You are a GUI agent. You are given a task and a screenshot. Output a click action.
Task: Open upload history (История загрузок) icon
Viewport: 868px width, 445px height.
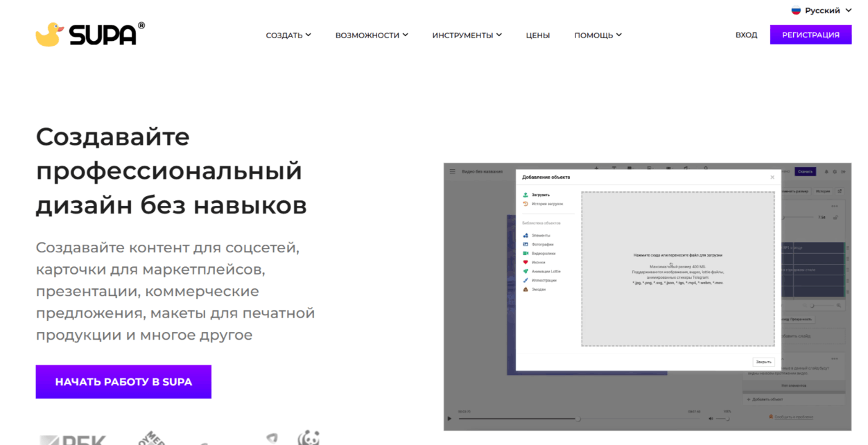(526, 204)
